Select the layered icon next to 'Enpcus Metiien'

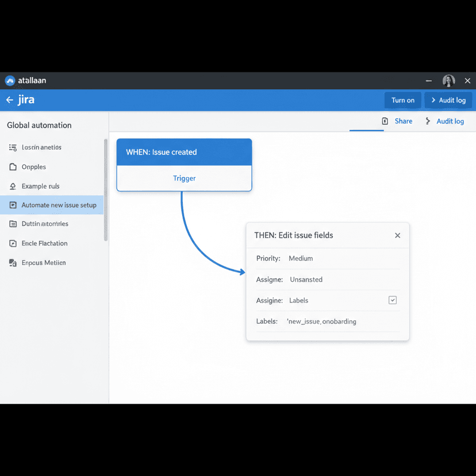[13, 263]
